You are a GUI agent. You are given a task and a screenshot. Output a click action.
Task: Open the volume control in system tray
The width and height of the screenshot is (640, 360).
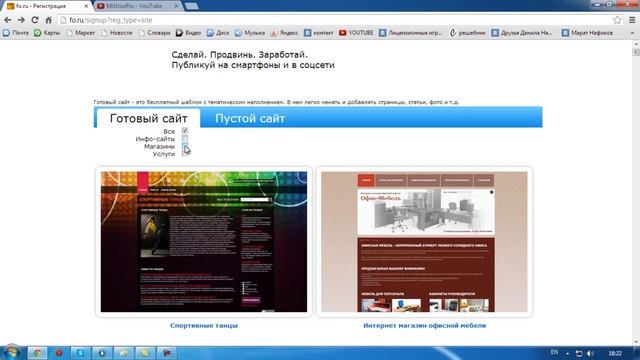pyautogui.click(x=590, y=353)
